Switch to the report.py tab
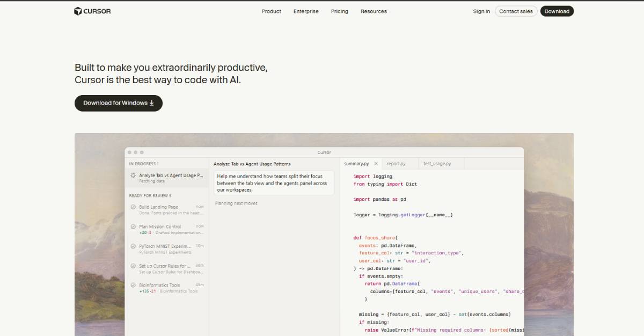The image size is (644, 336). pyautogui.click(x=396, y=164)
